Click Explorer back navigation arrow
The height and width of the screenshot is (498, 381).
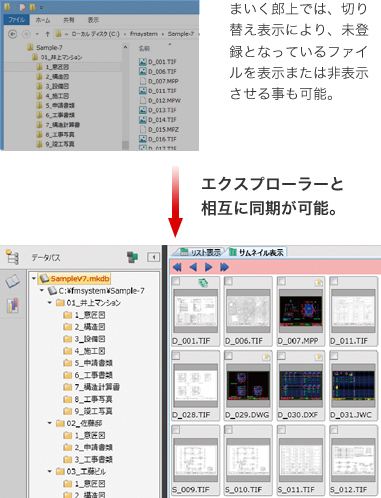coord(12,34)
